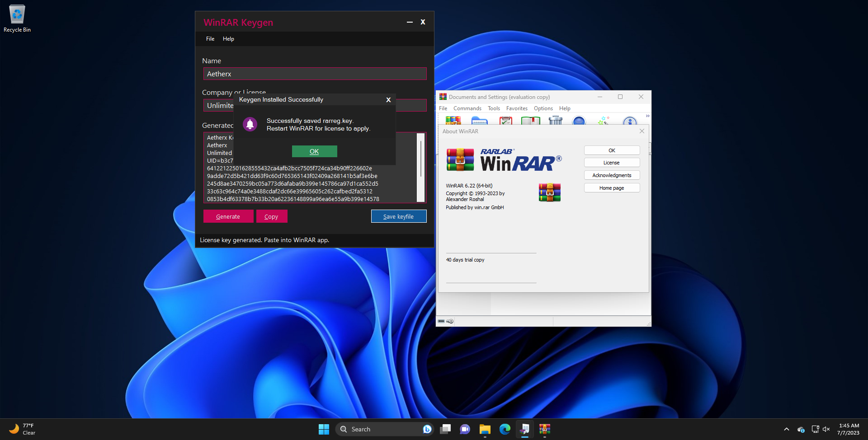Viewport: 868px width, 440px height.
Task: Open the Favorites menu in WinRAR
Action: pyautogui.click(x=517, y=108)
